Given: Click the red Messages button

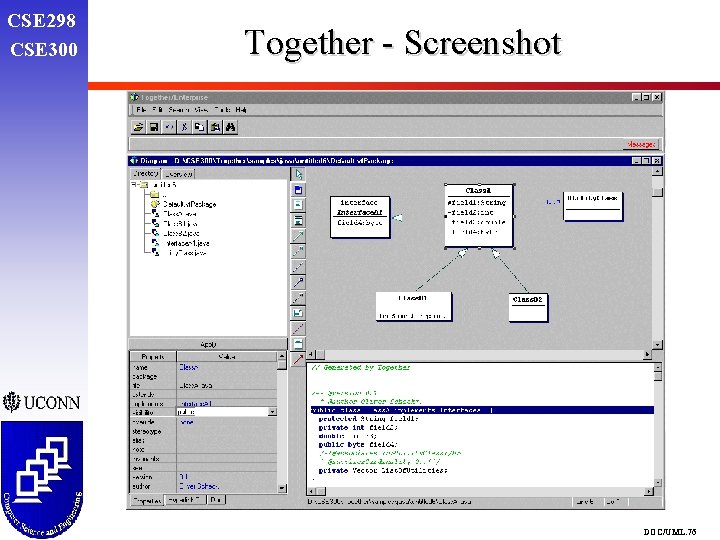Looking at the screenshot, I should pos(641,145).
